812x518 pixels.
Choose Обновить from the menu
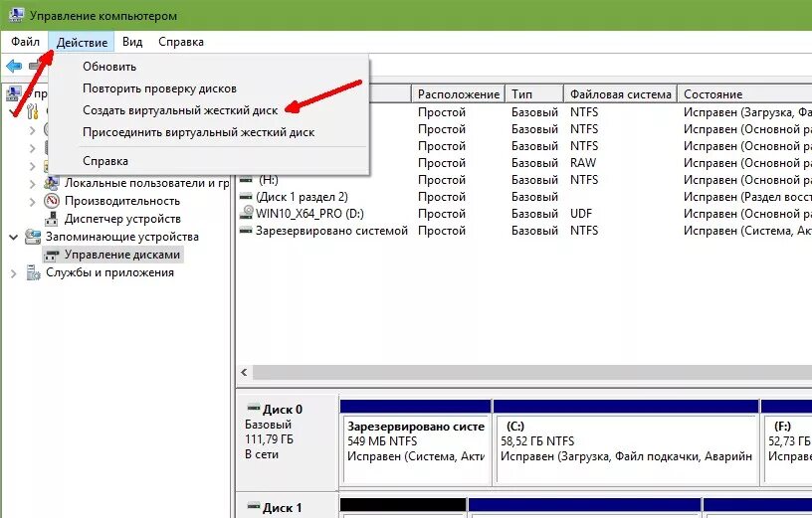pos(109,67)
